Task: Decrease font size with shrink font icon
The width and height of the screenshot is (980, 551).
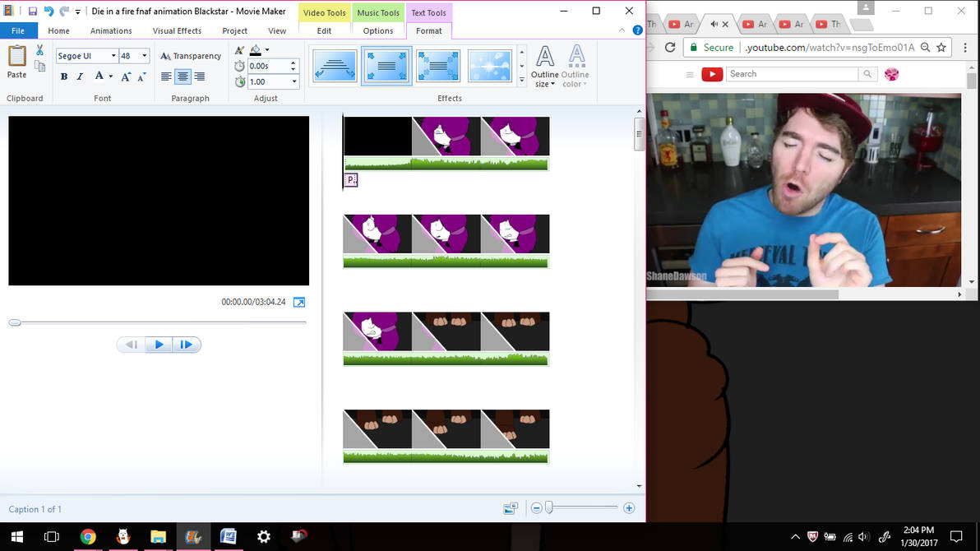Action: (x=142, y=76)
